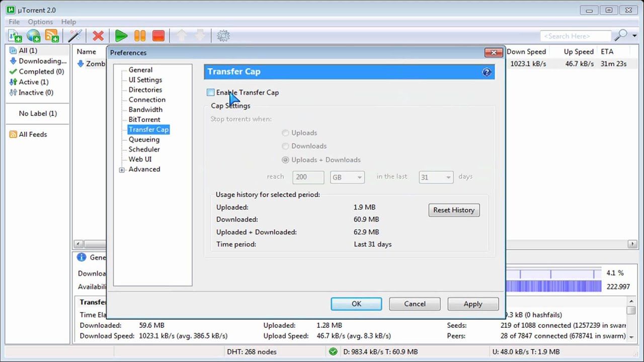Click the info icon on the General tab
Viewport: 644px width, 362px height.
tap(82, 257)
